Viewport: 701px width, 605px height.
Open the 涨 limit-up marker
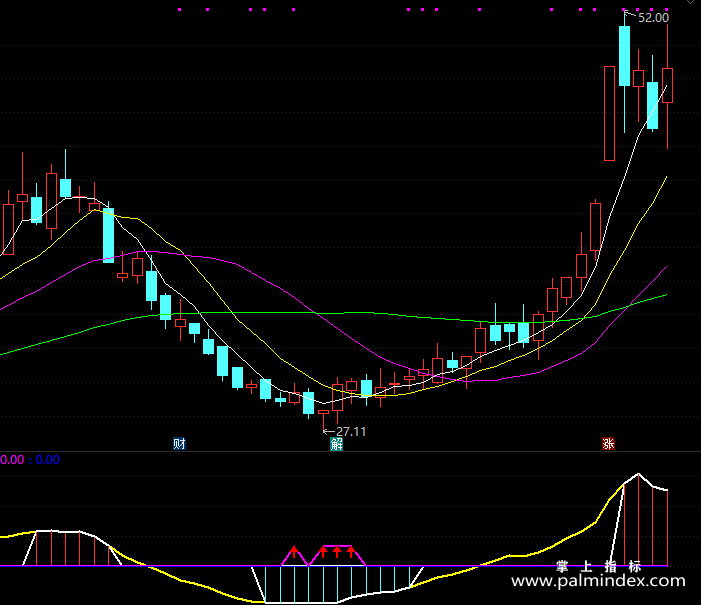(608, 444)
